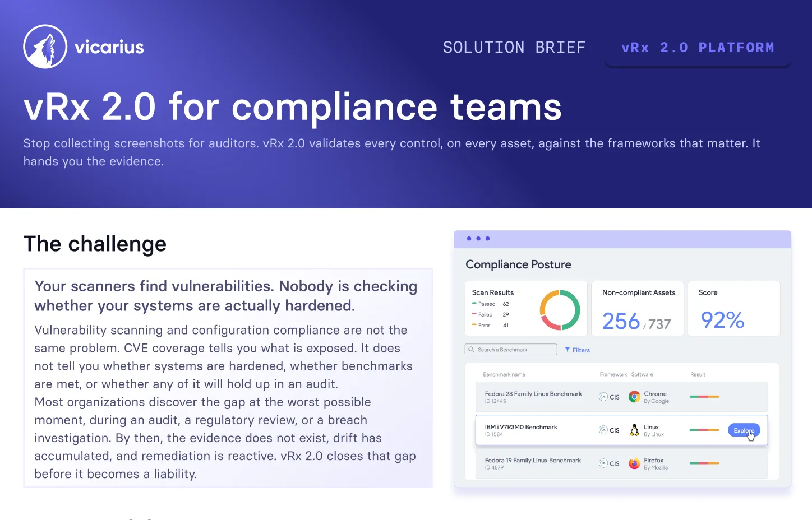This screenshot has height=520, width=812.
Task: Click the result bar for Fedora 28 benchmark
Action: 704,397
